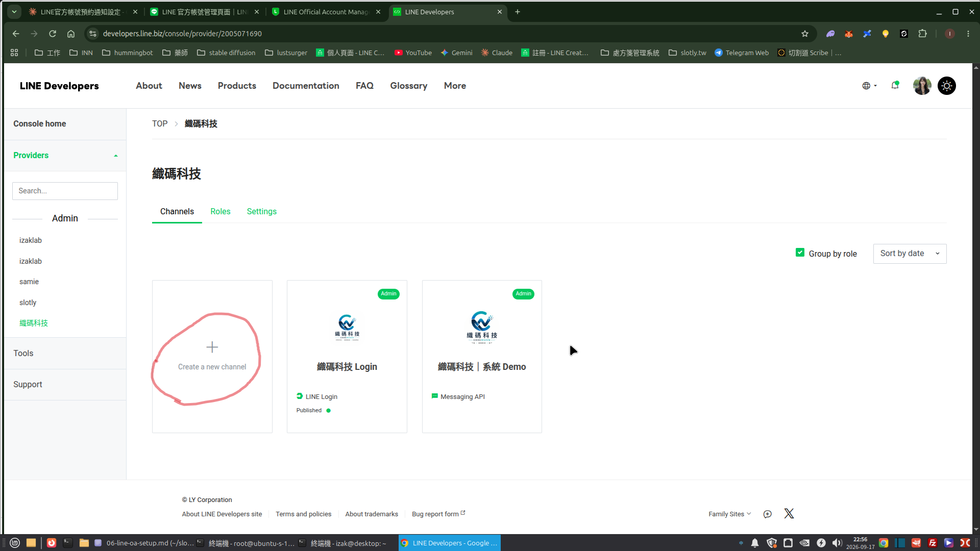Open the bookmarks apps grid icon
Image resolution: width=980 pixels, height=551 pixels.
pyautogui.click(x=14, y=53)
